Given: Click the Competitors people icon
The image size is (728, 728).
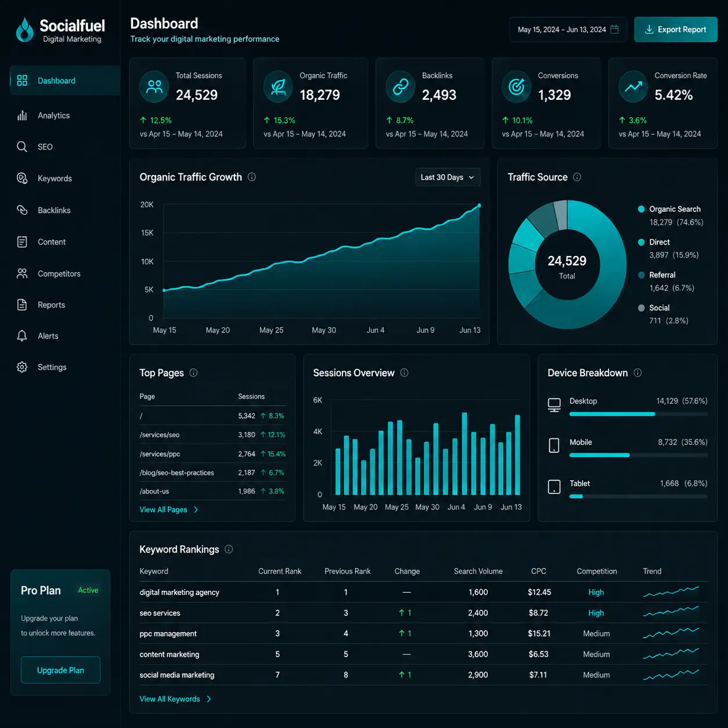Looking at the screenshot, I should (22, 273).
